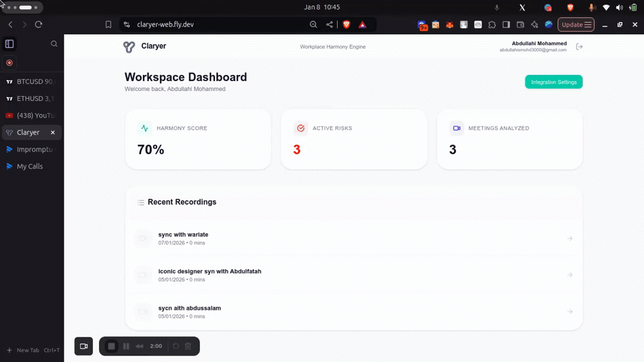Restart recording via the circular arrow
644x362 pixels.
[176, 346]
